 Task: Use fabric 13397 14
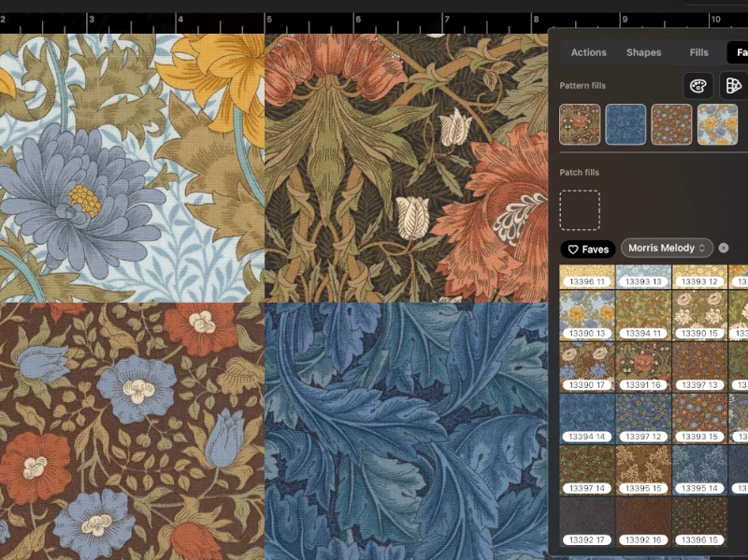click(x=587, y=470)
